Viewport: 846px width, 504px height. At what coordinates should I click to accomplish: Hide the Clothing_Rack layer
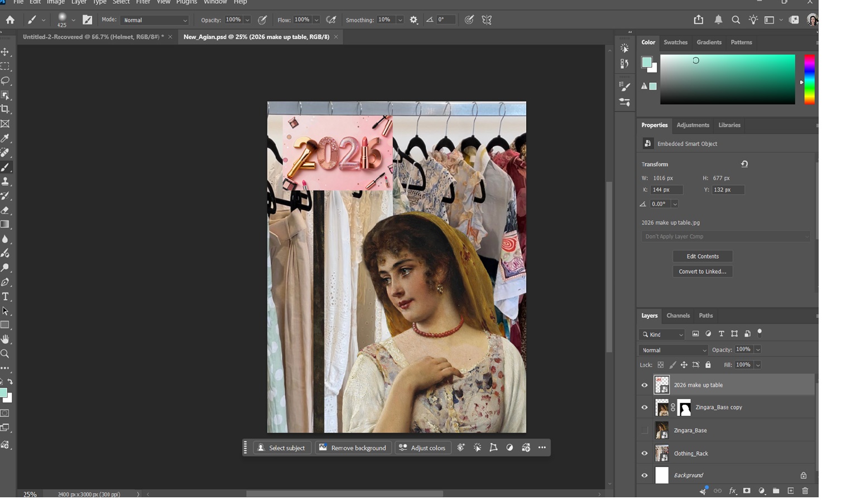[645, 453]
